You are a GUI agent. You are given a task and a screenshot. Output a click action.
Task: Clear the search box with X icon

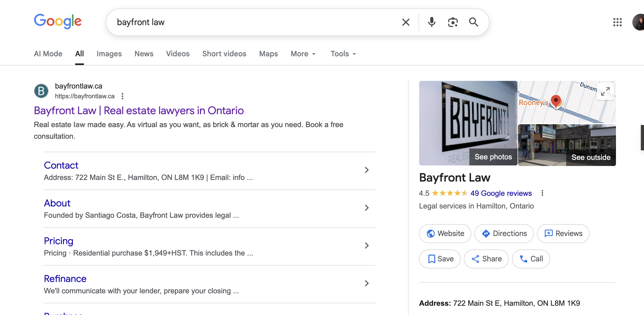406,22
